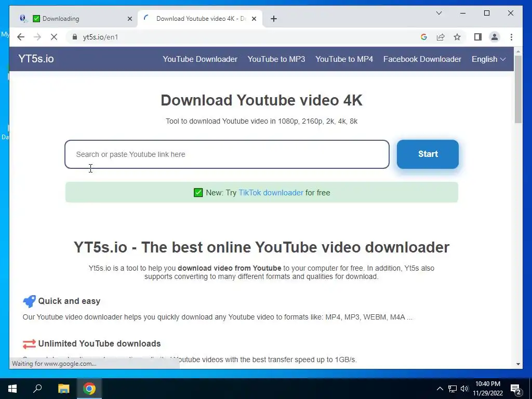The image size is (532, 399).
Task: Show hidden system tray icons
Action: tap(440, 389)
